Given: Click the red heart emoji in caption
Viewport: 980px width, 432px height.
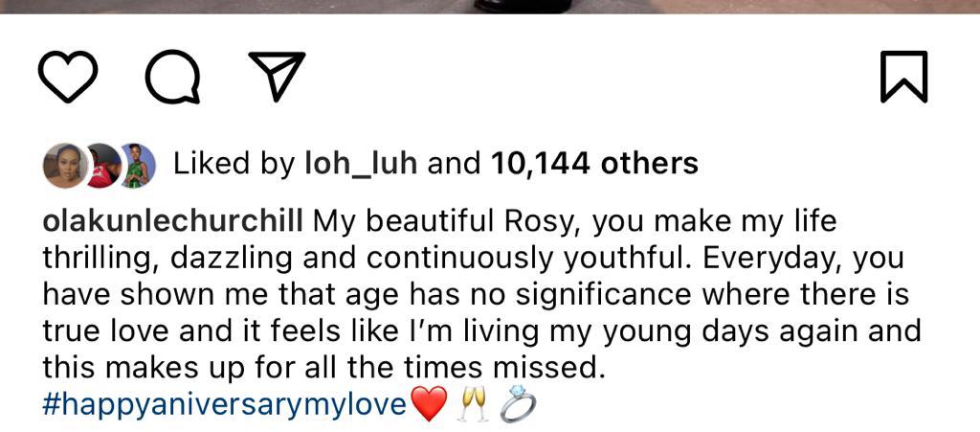Looking at the screenshot, I should coord(428,404).
